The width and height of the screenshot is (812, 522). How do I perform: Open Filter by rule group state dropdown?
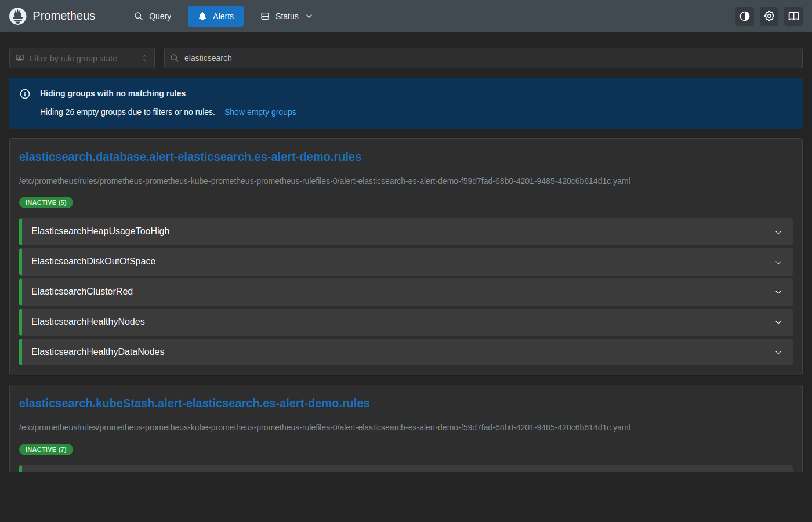tap(82, 58)
